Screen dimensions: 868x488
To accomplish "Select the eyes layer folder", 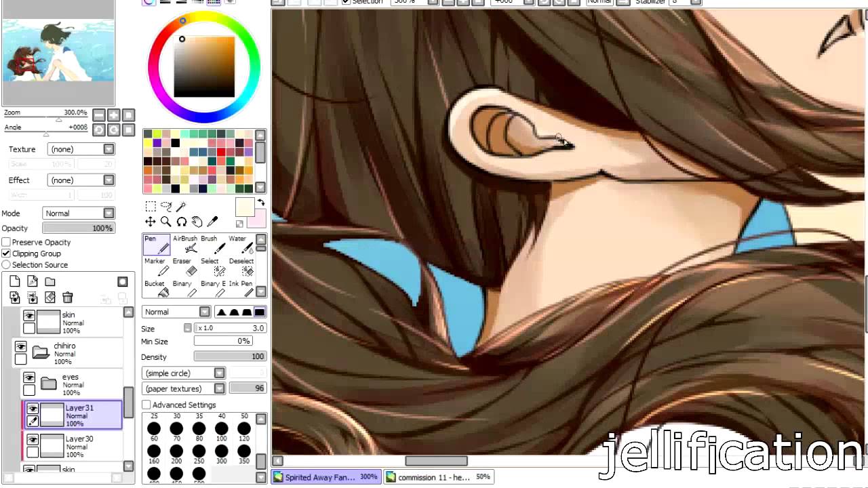I will click(73, 384).
